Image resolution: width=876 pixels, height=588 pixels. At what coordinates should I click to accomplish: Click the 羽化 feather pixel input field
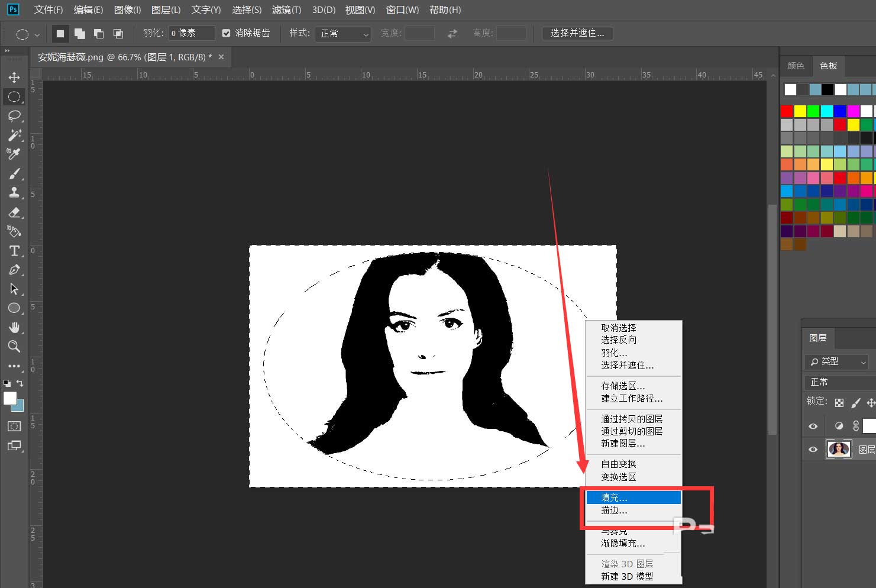click(x=192, y=34)
